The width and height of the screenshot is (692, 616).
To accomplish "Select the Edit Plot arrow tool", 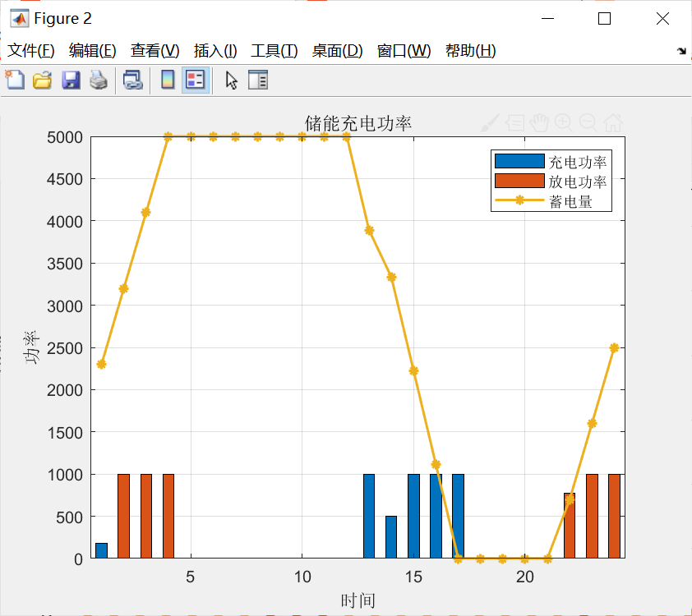I will [x=231, y=80].
